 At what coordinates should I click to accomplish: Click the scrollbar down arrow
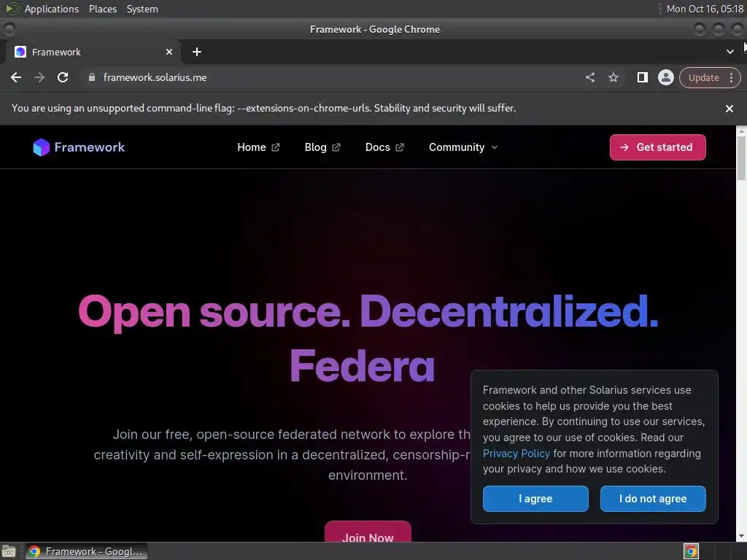tap(741, 537)
